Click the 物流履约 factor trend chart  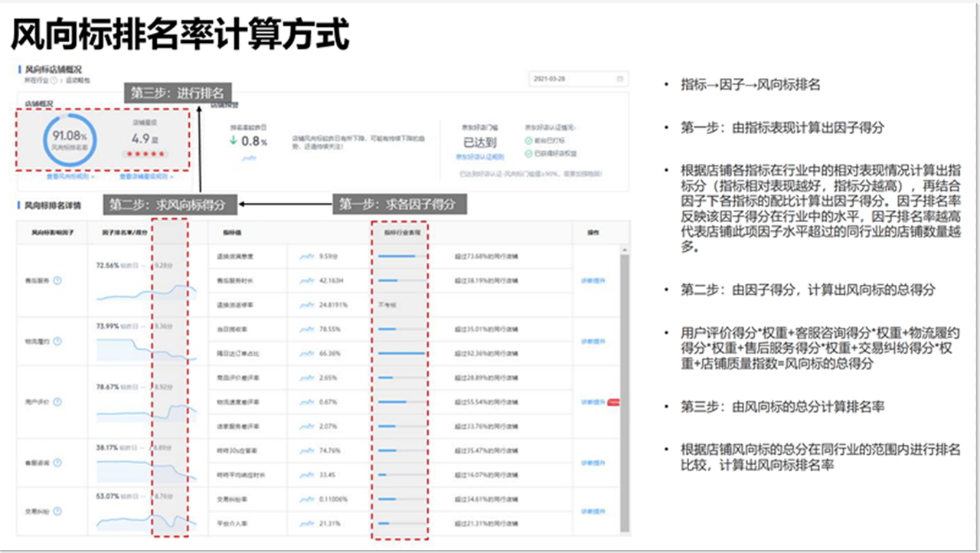tap(147, 351)
